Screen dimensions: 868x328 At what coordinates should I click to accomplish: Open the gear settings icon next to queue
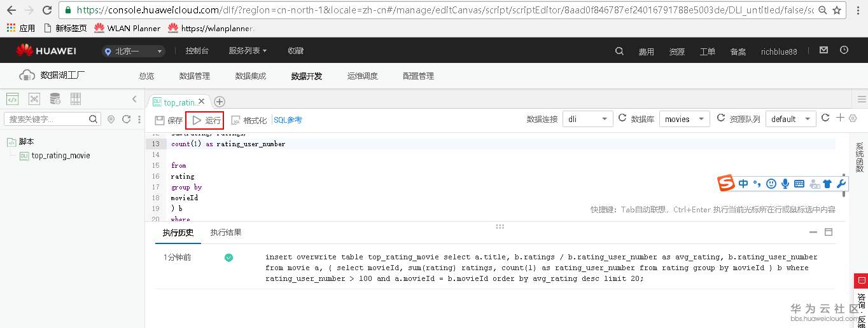(x=853, y=118)
